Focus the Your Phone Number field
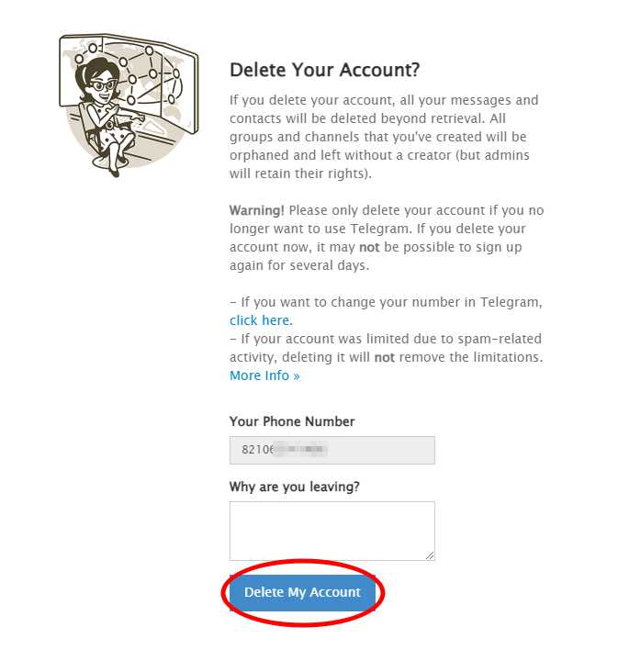The height and width of the screenshot is (672, 629). 331,450
